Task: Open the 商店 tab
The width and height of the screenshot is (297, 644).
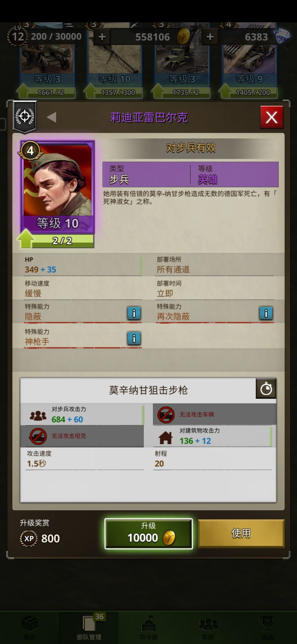Action: tap(30, 627)
